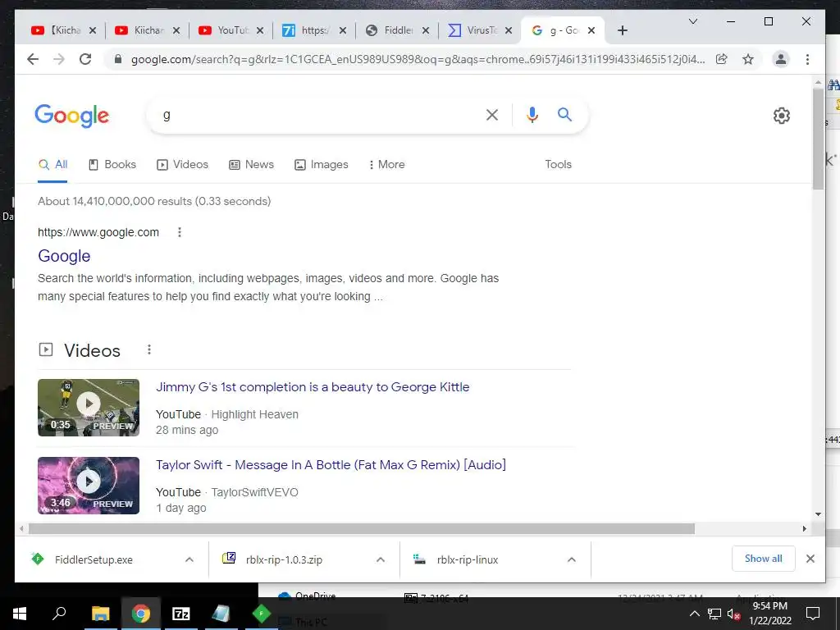Bookmark this page with the star icon
The height and width of the screenshot is (630, 840).
(748, 59)
